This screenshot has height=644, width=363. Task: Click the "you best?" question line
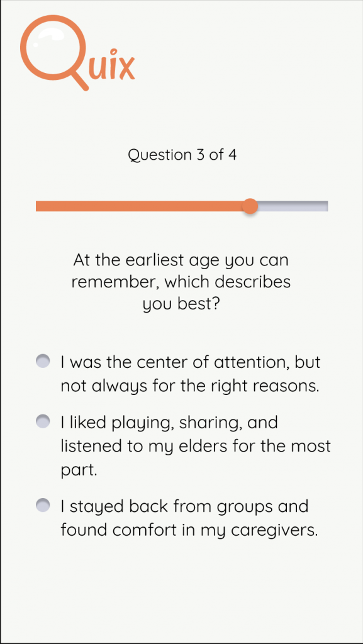tap(181, 305)
